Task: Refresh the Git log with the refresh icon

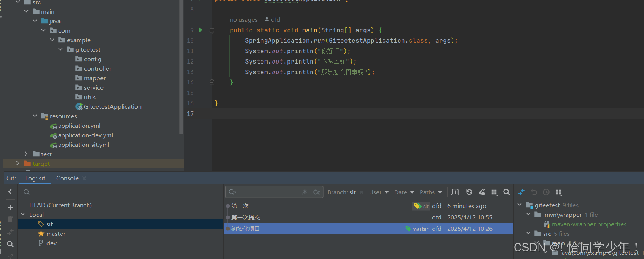Action: tap(469, 192)
